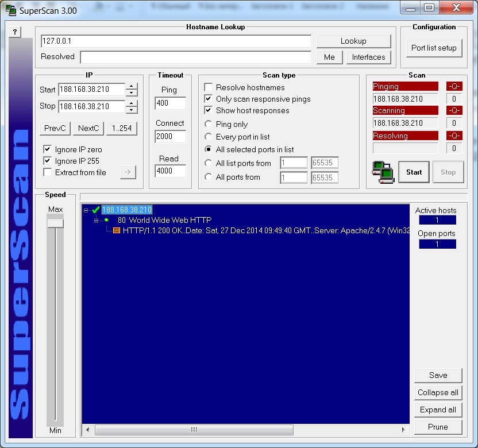
Task: Open the Interfaces button
Action: pos(369,57)
